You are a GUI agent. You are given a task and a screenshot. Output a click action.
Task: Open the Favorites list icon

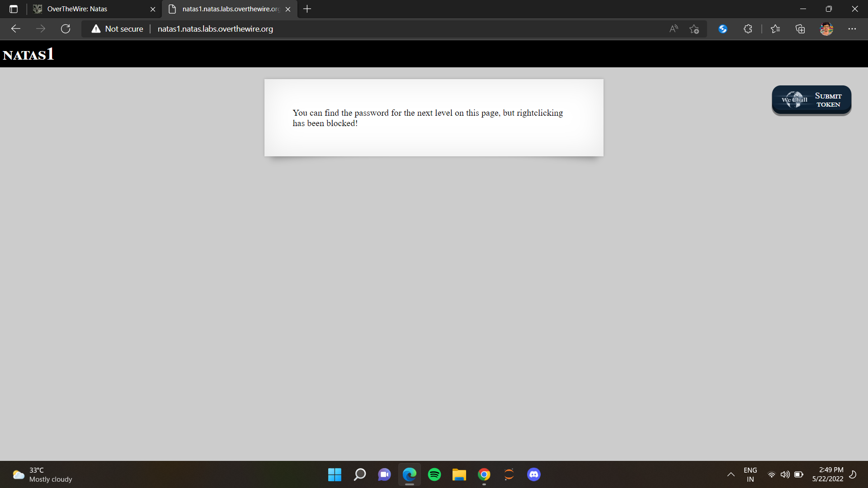click(x=775, y=29)
